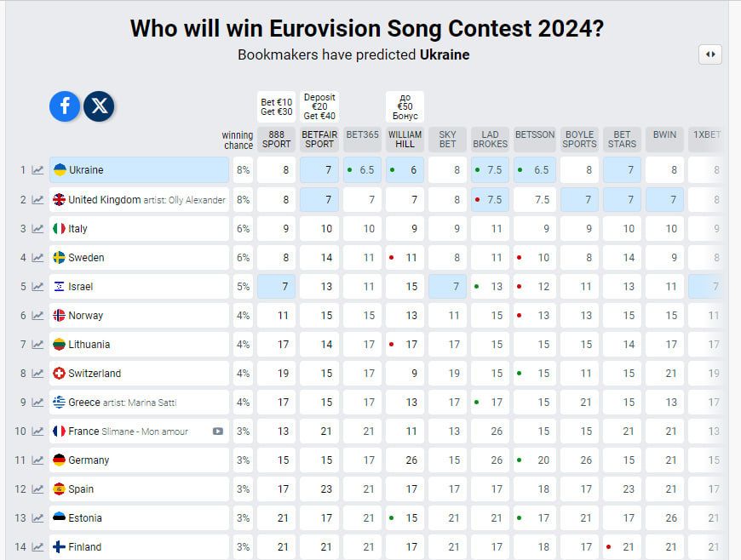The width and height of the screenshot is (741, 560).
Task: Select Israel's highlighted Sky Bet odds of 7
Action: [447, 287]
